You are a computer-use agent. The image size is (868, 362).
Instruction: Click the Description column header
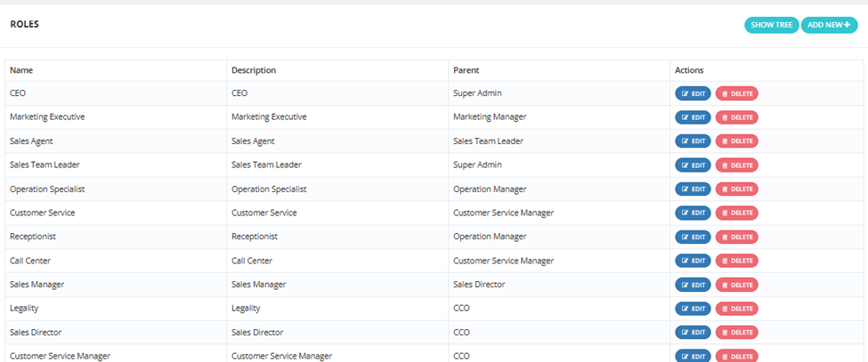tap(254, 70)
